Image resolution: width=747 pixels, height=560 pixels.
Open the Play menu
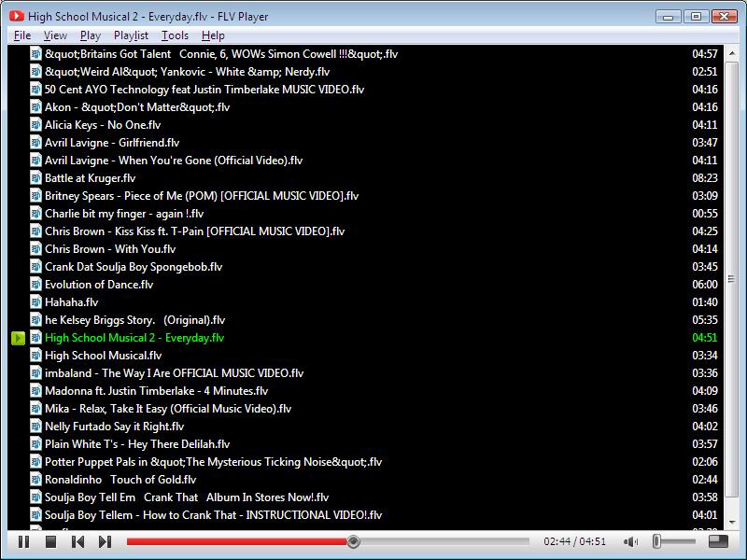[90, 35]
